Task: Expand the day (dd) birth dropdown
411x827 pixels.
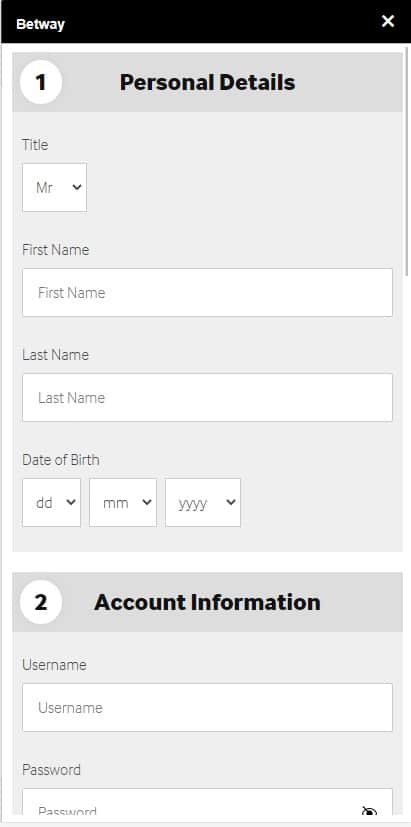Action: pos(51,503)
